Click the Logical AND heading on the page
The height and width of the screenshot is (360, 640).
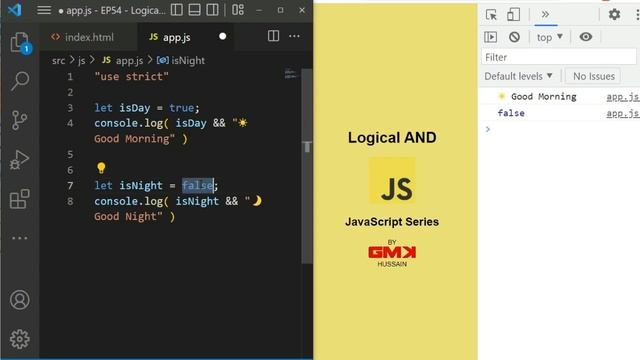coord(392,138)
